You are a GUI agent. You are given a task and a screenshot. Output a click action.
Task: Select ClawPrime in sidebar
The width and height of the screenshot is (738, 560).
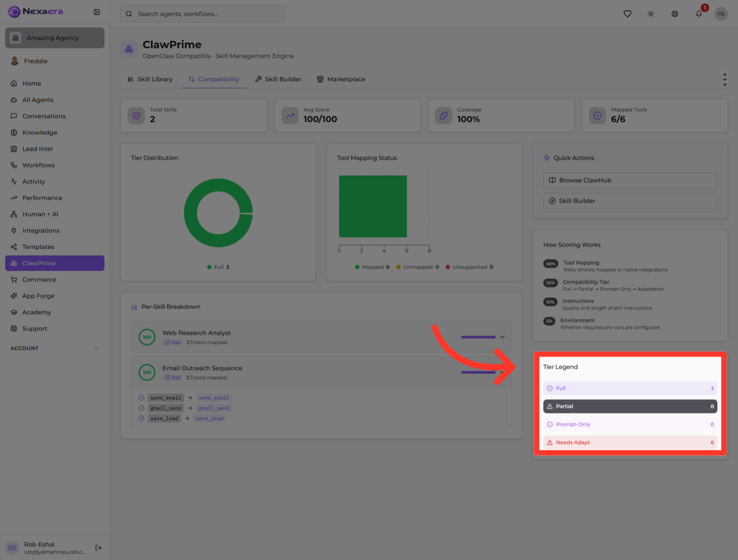pyautogui.click(x=55, y=263)
